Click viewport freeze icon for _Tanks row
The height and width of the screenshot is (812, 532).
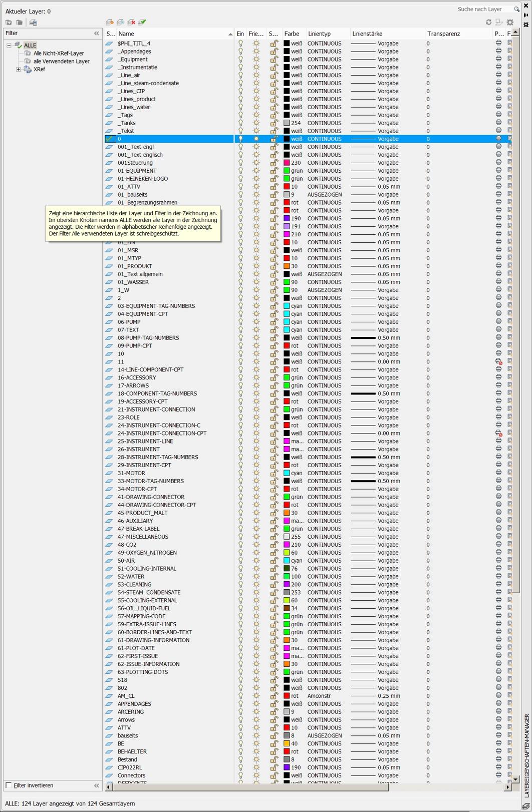pos(509,123)
